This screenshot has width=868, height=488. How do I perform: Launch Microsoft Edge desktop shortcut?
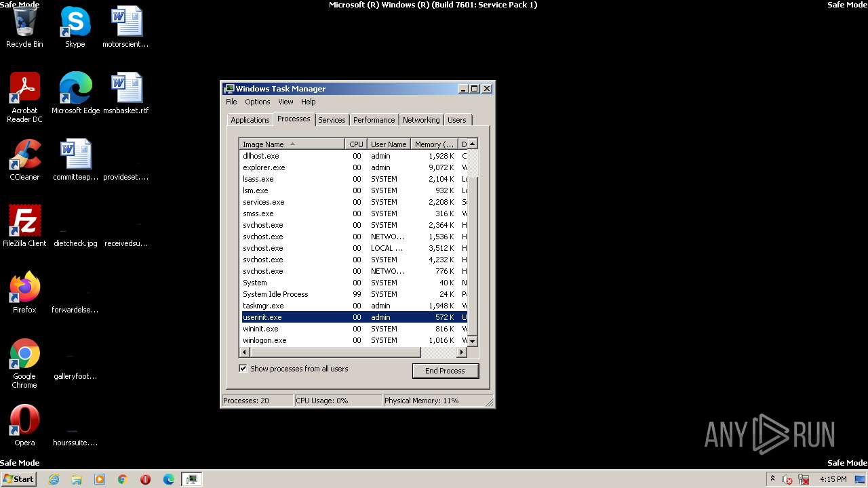coord(75,93)
